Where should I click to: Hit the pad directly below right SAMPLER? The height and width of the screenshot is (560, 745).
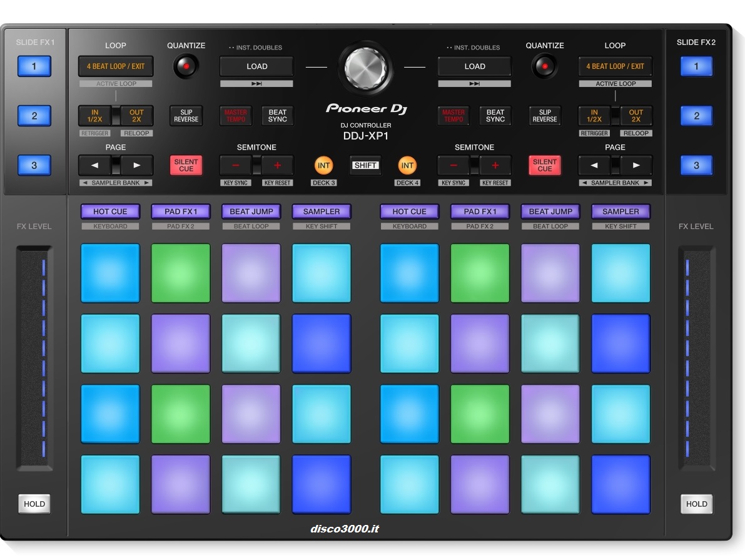621,273
